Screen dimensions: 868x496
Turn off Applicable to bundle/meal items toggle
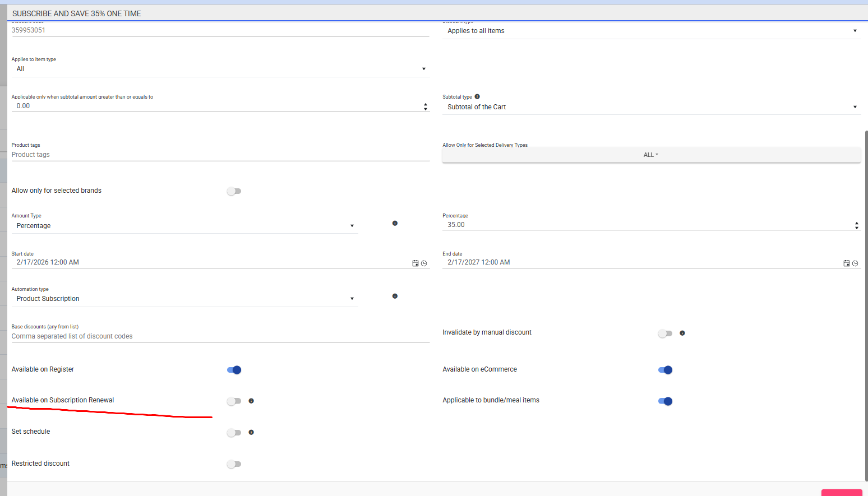(x=665, y=401)
